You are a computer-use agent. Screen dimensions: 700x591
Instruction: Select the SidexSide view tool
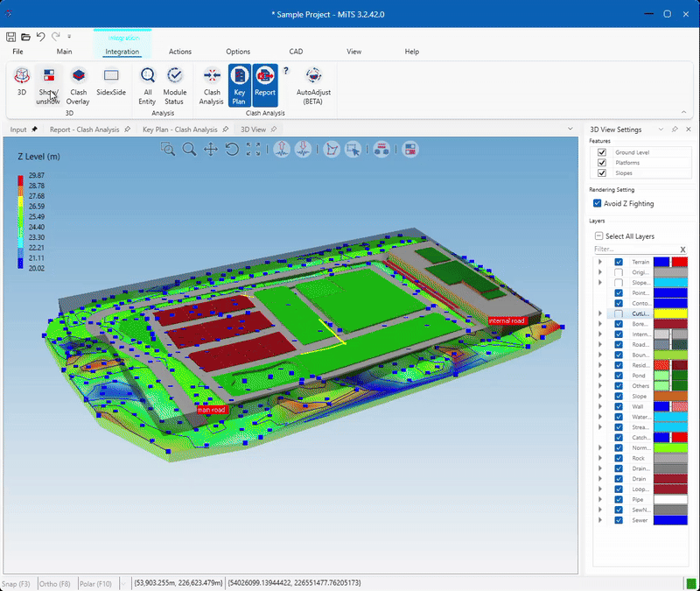pos(111,81)
